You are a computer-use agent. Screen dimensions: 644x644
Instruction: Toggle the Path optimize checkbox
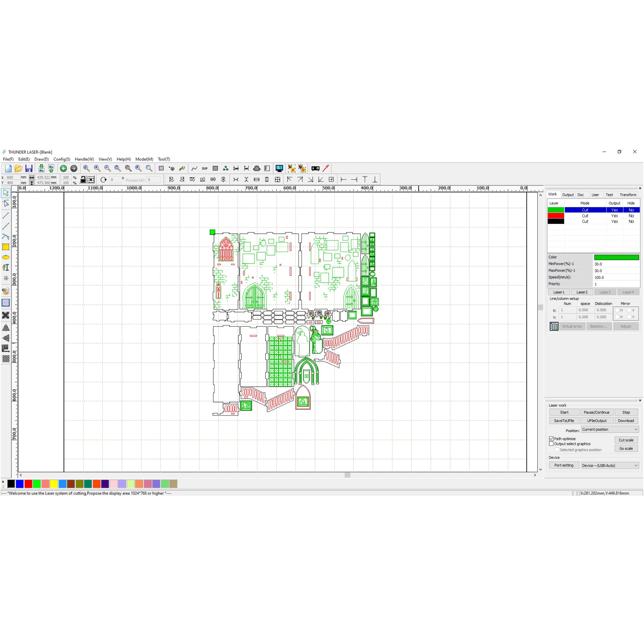point(551,439)
